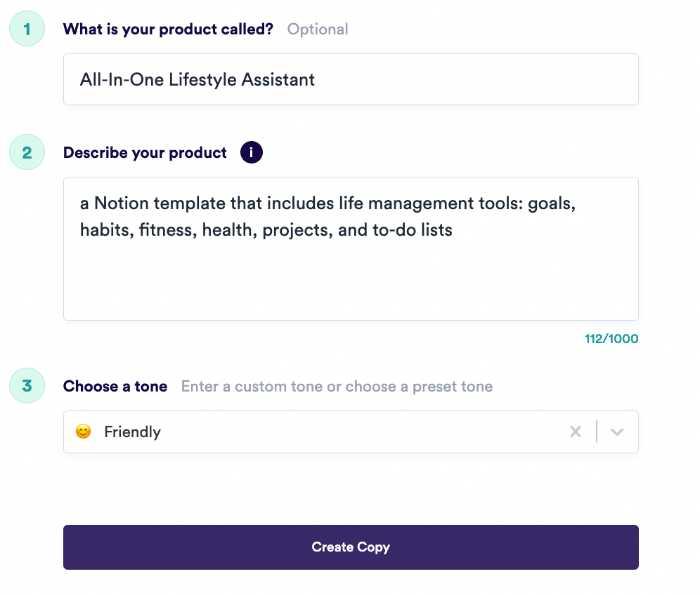Screen dimensions: 700x595
Task: Click the divider line beside the tone chevron
Action: coord(597,432)
